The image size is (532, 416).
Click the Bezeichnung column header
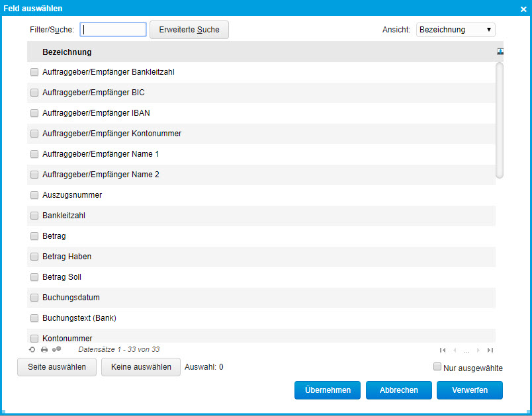pyautogui.click(x=67, y=52)
